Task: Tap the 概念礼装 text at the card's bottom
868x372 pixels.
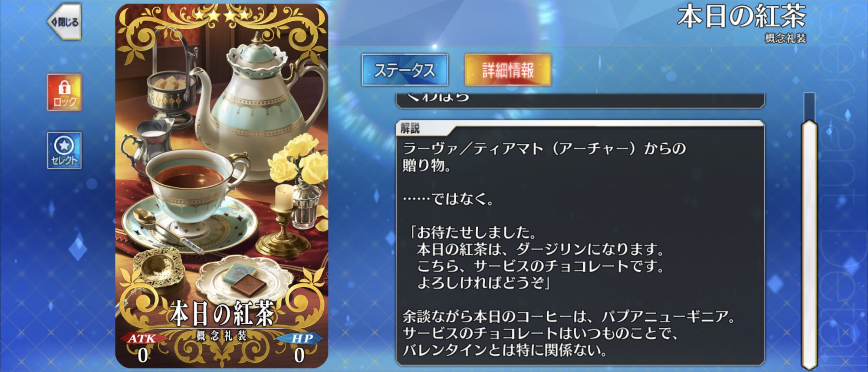Action: tap(222, 335)
